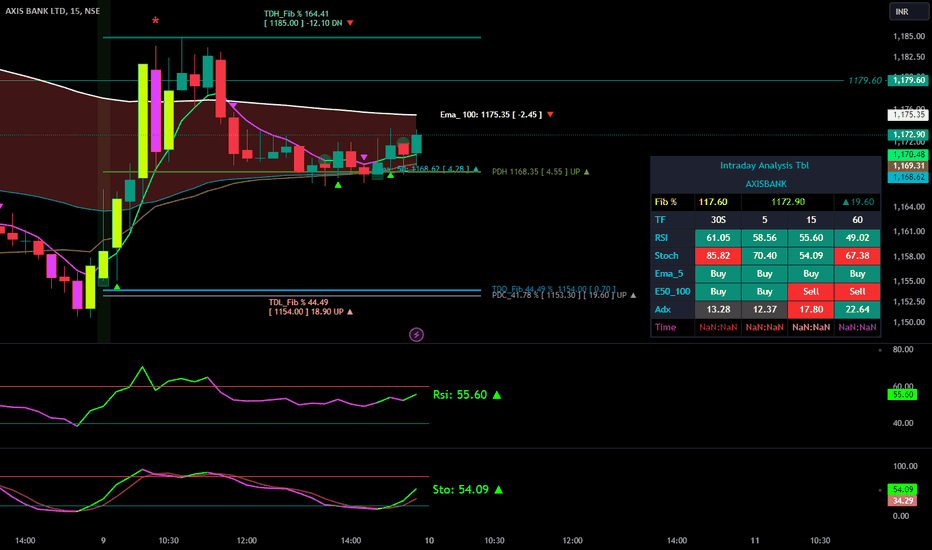The width and height of the screenshot is (932, 550).
Task: Click the red Stoch 67.38 cell
Action: (x=857, y=256)
